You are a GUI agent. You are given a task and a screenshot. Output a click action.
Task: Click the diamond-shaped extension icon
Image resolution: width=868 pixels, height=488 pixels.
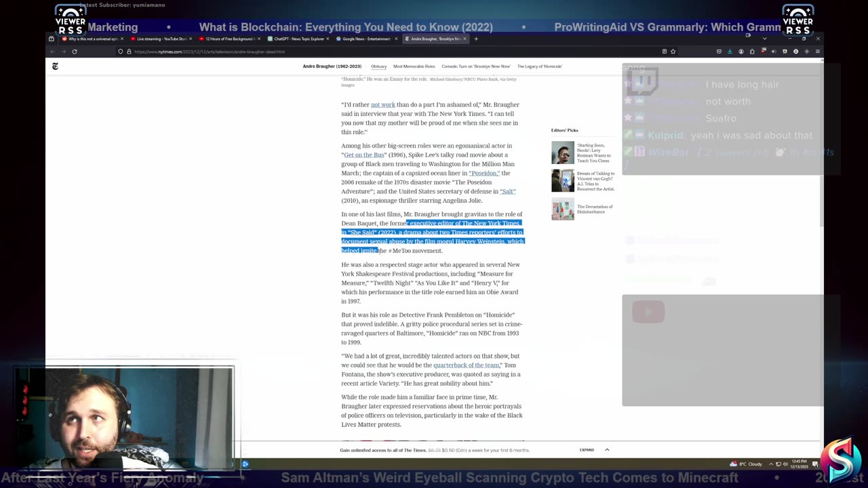pyautogui.click(x=807, y=52)
